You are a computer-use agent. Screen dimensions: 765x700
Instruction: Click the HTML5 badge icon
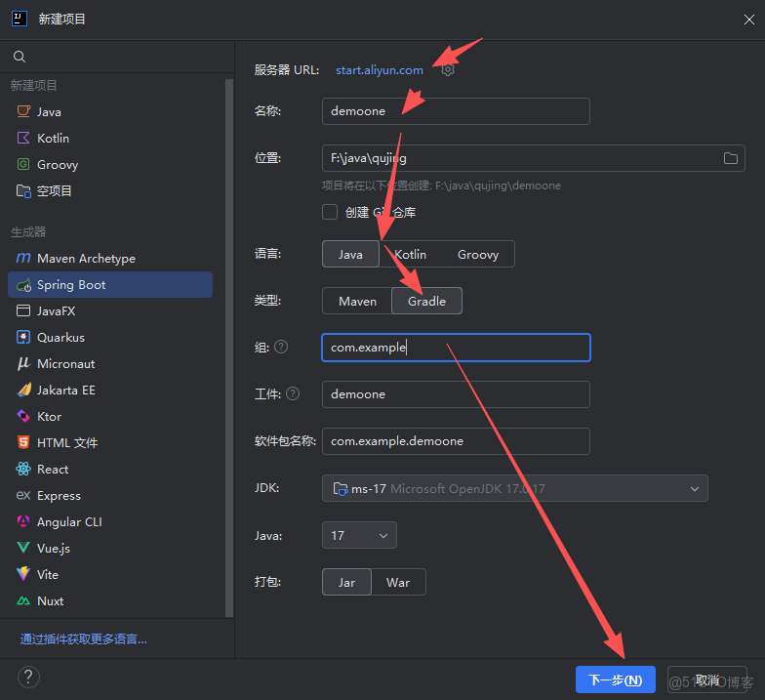(x=23, y=443)
